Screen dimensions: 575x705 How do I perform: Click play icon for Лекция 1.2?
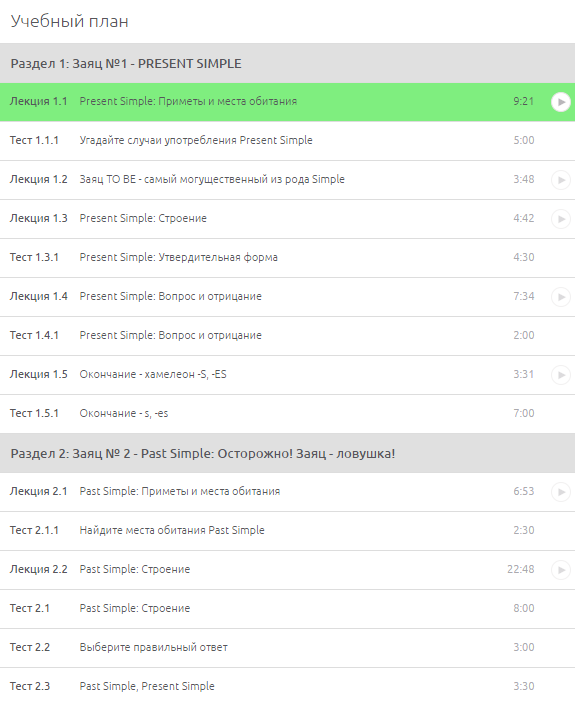(561, 180)
